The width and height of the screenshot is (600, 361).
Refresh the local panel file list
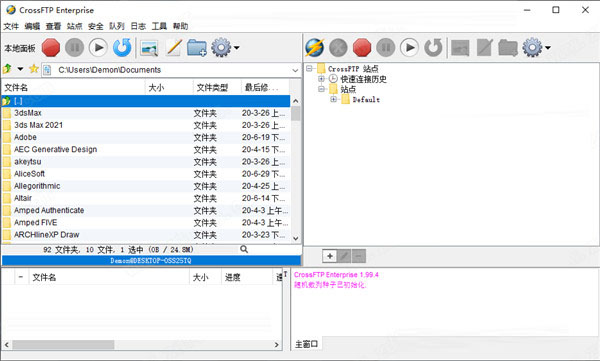pos(122,48)
